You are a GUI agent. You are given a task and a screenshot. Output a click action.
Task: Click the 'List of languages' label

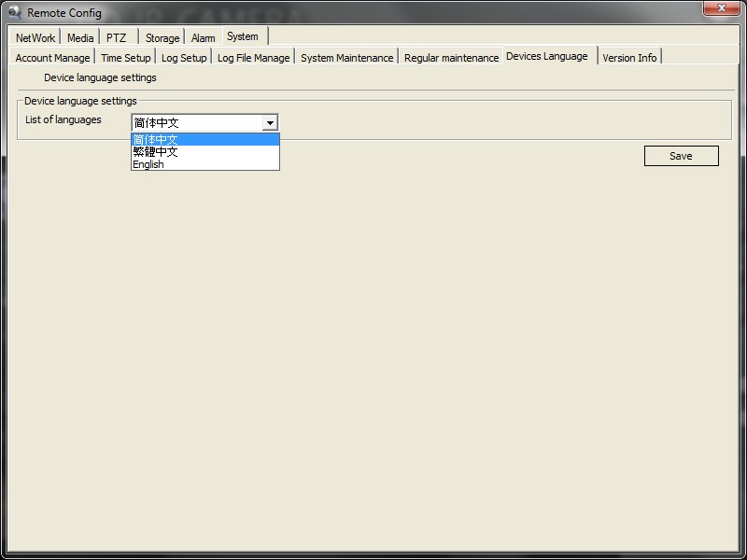[x=63, y=119]
